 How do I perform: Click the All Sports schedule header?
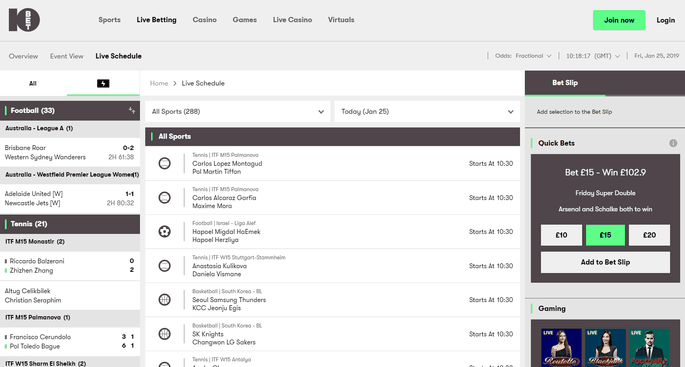point(332,136)
